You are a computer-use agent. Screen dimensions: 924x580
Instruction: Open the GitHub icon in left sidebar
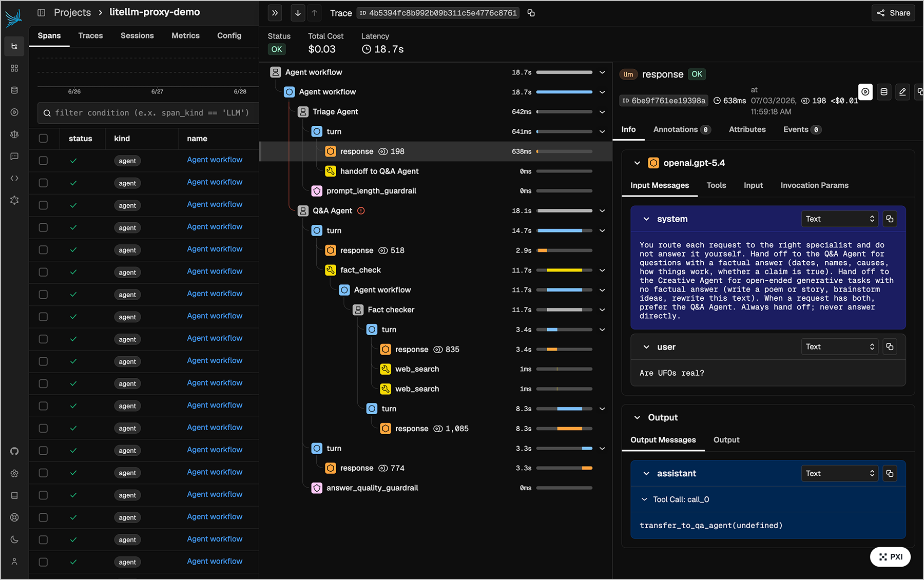pos(14,451)
